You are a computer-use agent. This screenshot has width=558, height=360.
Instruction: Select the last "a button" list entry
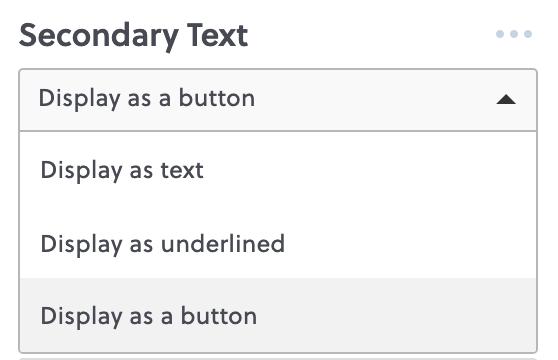point(278,316)
